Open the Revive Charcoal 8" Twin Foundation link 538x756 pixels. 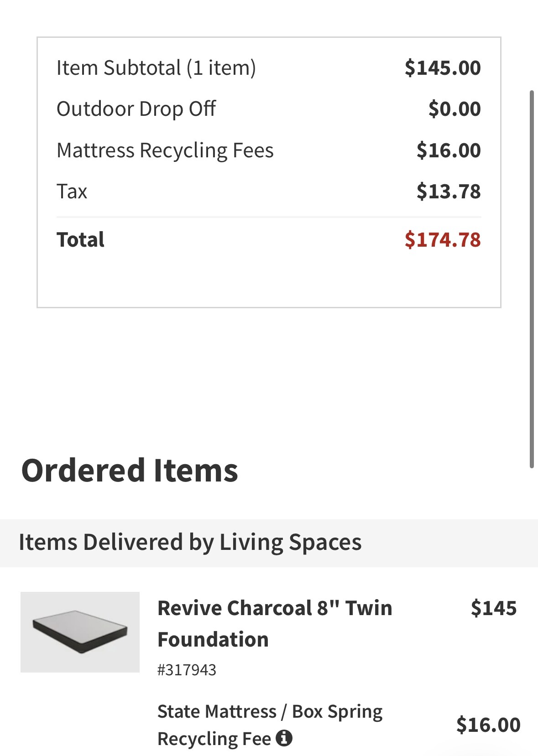(275, 623)
